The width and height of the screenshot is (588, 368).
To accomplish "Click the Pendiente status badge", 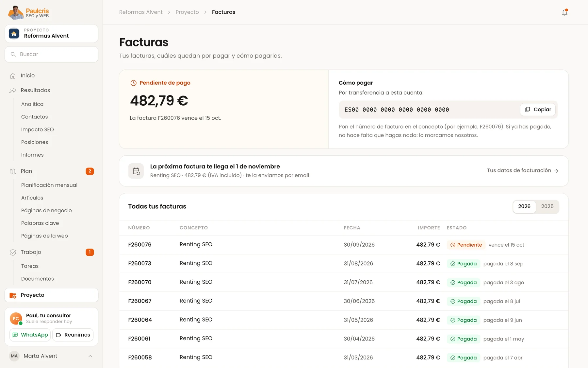I will tap(466, 245).
